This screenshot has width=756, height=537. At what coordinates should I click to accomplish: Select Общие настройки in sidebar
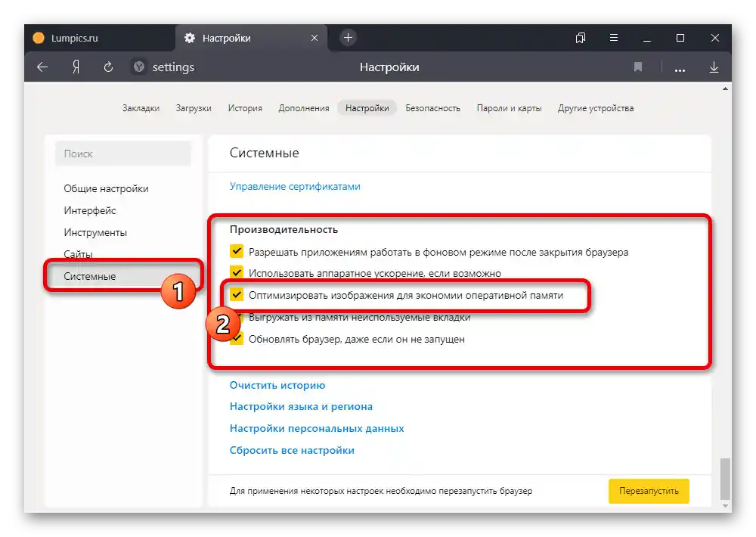(x=106, y=188)
